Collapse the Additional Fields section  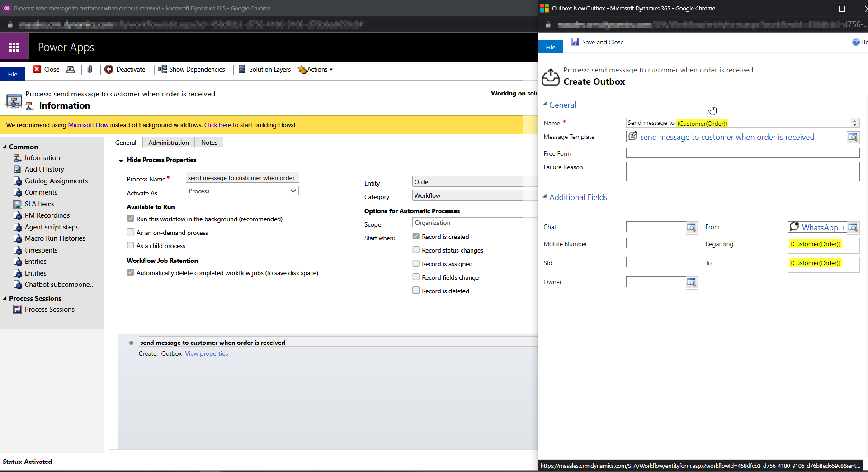pyautogui.click(x=546, y=196)
